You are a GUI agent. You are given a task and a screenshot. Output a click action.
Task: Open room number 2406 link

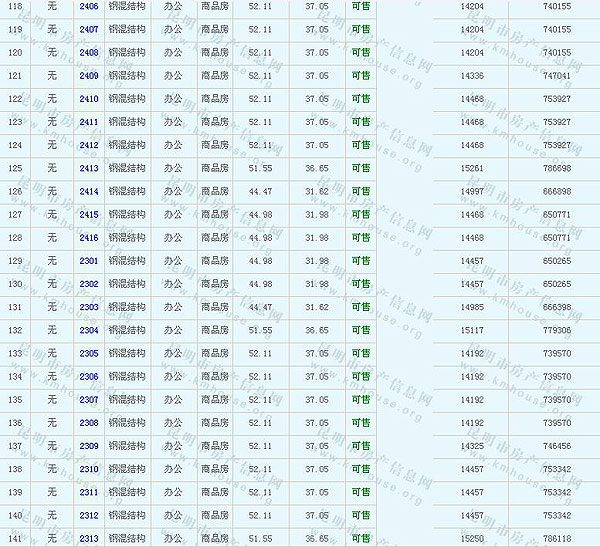(x=89, y=6)
